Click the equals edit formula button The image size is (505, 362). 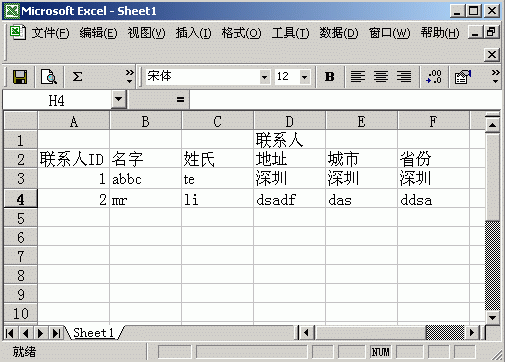pos(180,99)
